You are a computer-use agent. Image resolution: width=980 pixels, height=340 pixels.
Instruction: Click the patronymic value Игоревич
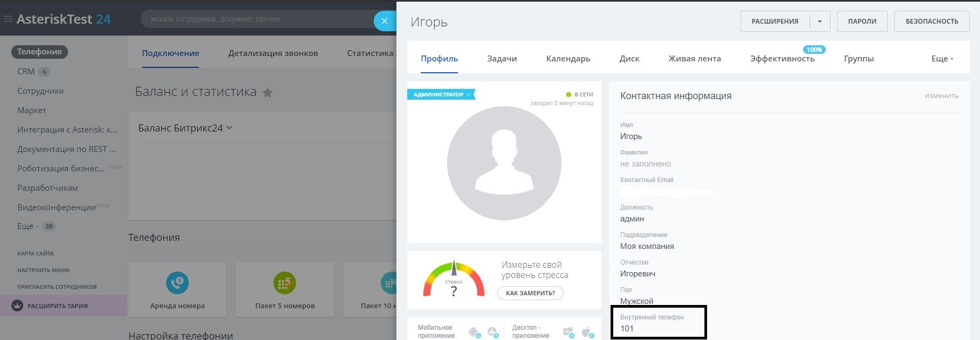638,273
